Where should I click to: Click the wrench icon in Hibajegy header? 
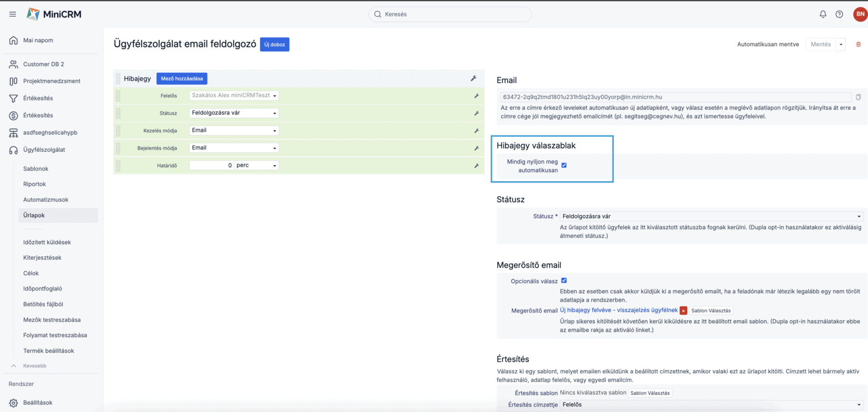point(473,79)
